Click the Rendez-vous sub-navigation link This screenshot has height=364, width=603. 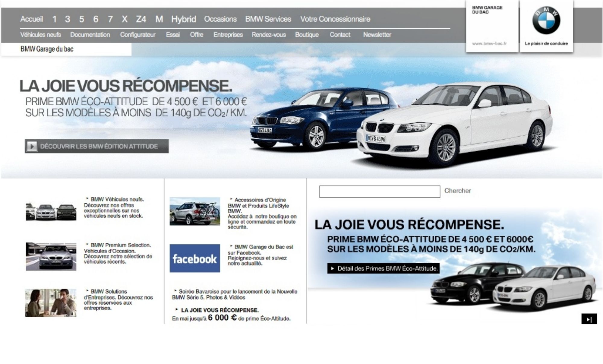click(x=269, y=35)
